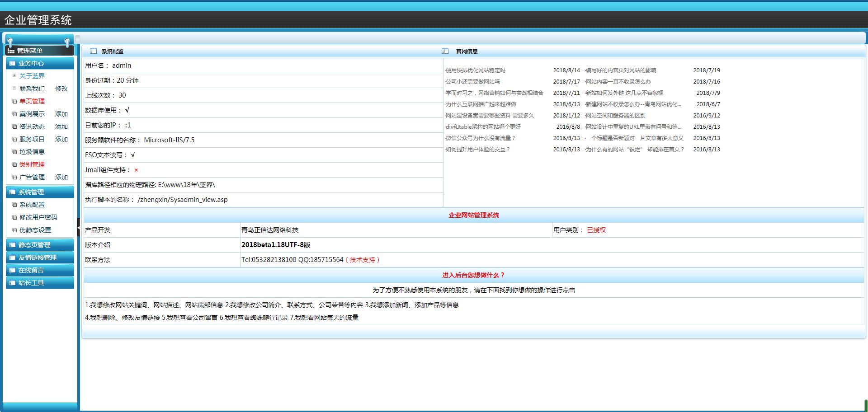The image size is (868, 412).
Task: Click the page icon beside 案例展示
Action: [14, 114]
